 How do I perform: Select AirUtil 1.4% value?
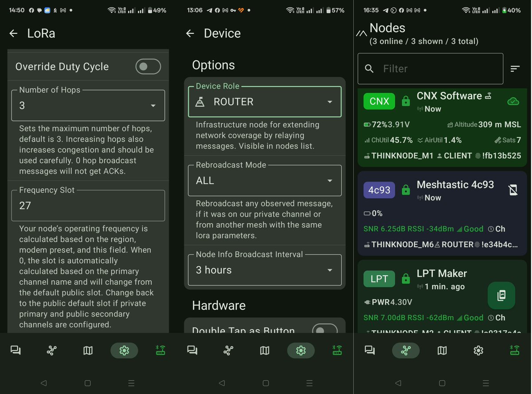(x=439, y=140)
